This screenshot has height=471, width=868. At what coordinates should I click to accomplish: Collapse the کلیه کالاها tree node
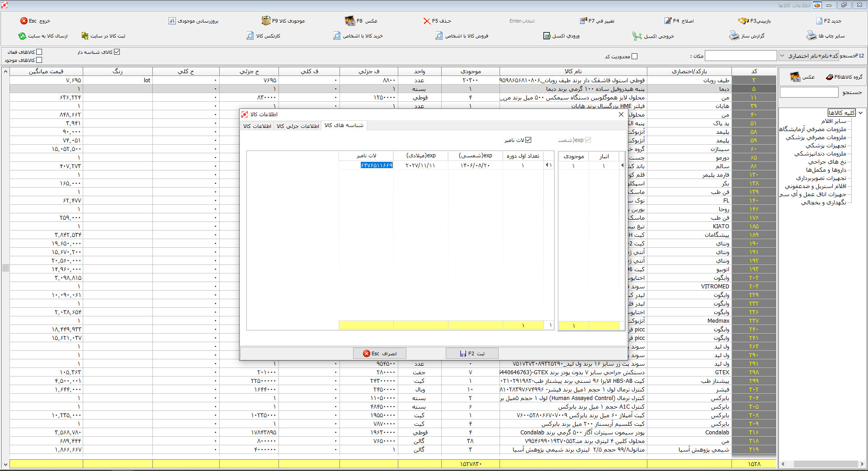(x=861, y=113)
